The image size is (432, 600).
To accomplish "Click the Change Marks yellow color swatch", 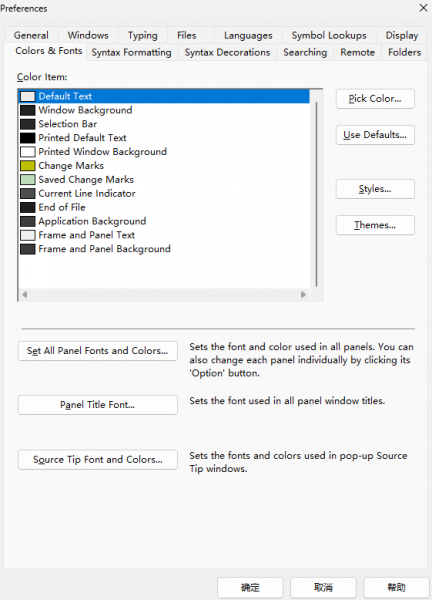I will [x=28, y=166].
